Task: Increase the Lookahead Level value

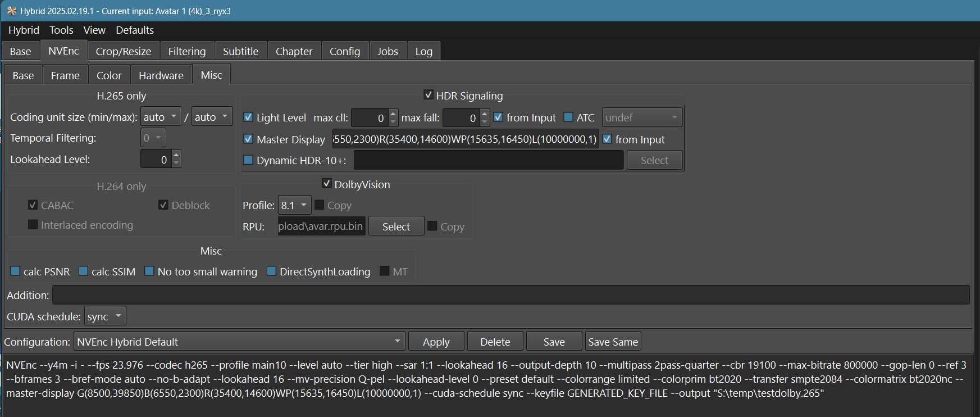Action: pos(176,155)
